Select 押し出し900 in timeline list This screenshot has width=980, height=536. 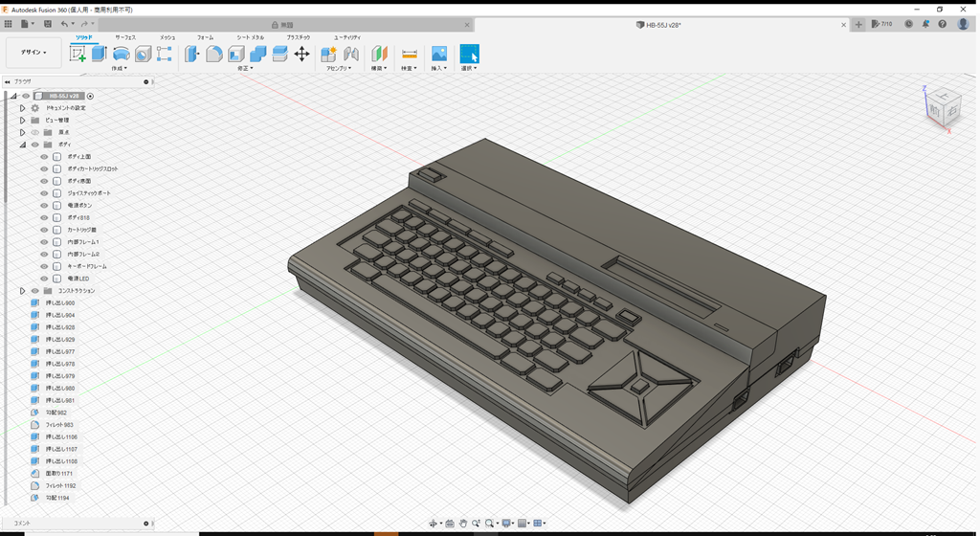[59, 303]
